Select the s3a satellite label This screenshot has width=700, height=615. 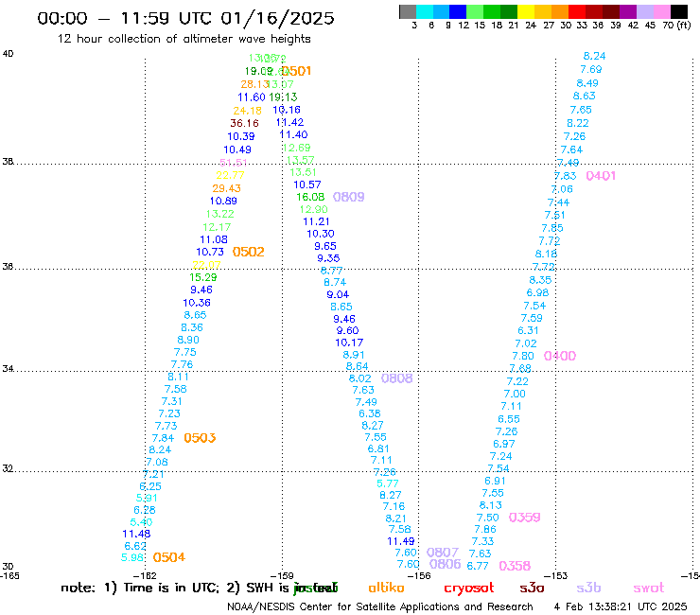pos(532,588)
